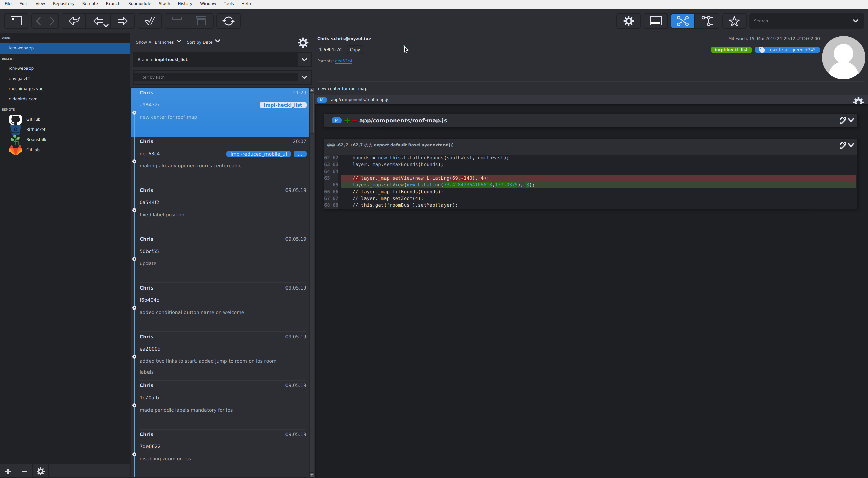Expand the Show All Branches dropdown
Viewport: 868px width, 478px height.
[159, 42]
